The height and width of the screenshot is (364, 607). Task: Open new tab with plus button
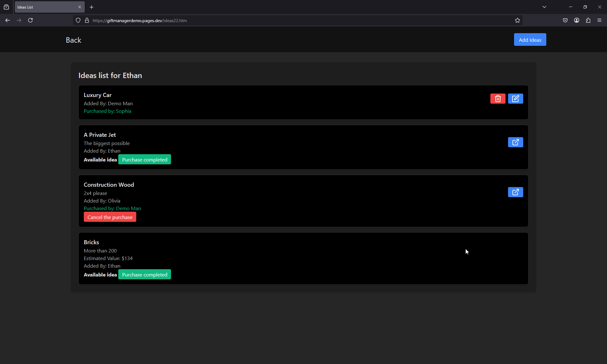(x=91, y=7)
